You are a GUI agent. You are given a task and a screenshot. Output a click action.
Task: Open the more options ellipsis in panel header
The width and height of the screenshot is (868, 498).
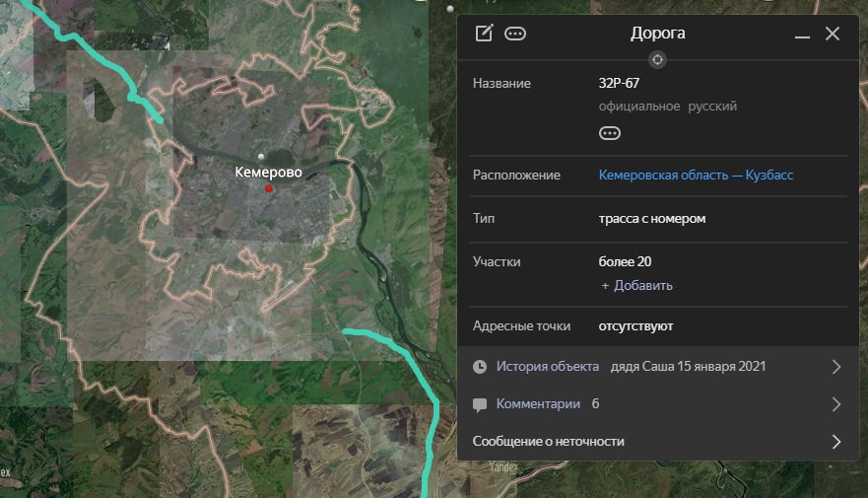pyautogui.click(x=515, y=34)
